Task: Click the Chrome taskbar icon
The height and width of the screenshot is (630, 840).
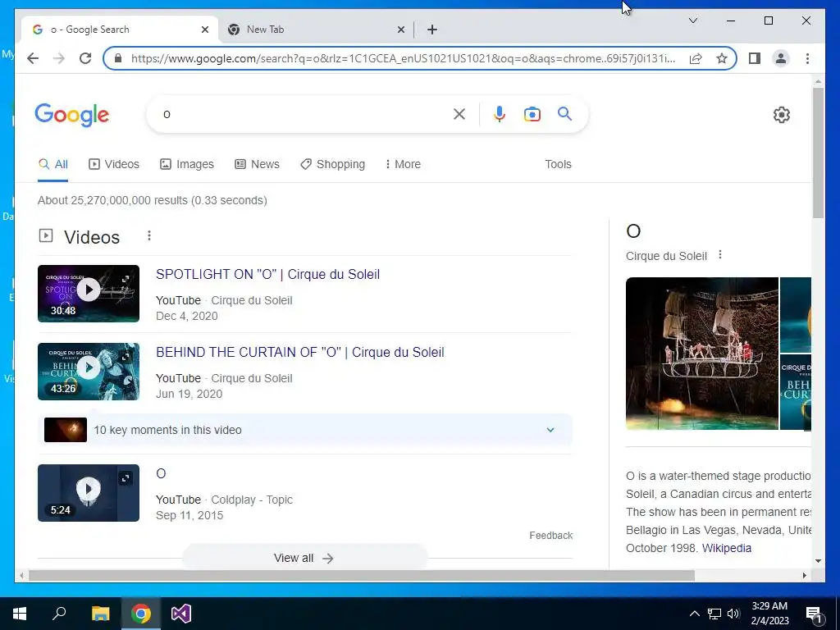Action: click(141, 614)
